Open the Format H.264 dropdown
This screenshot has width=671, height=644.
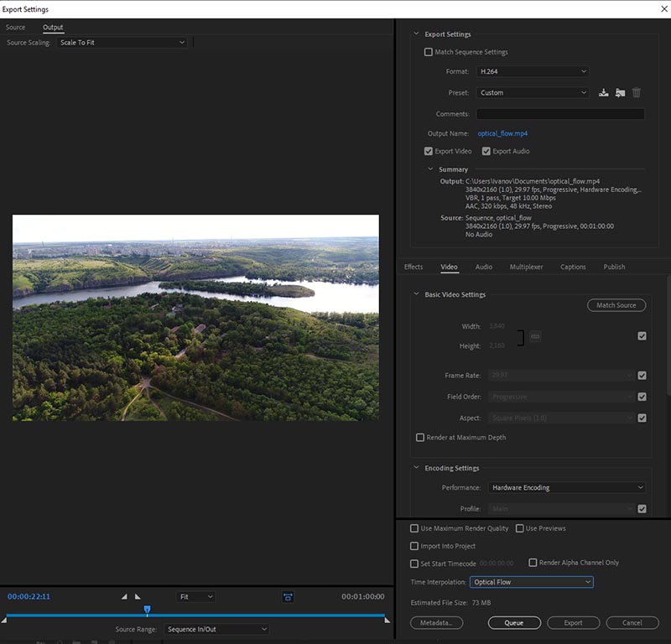533,71
